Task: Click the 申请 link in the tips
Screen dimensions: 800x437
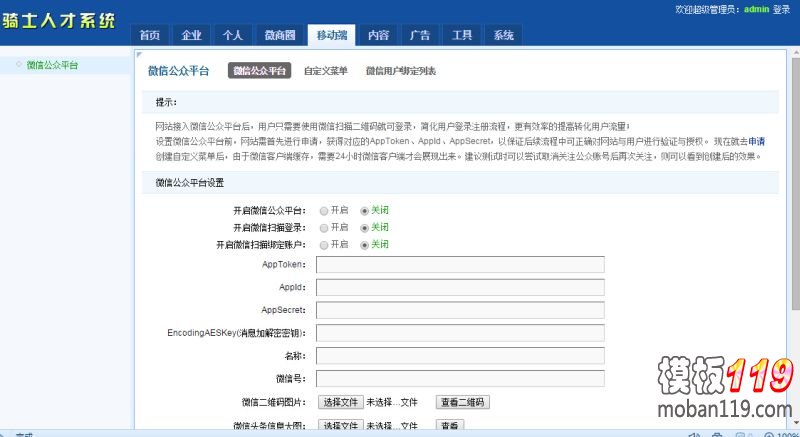Action: tap(757, 141)
